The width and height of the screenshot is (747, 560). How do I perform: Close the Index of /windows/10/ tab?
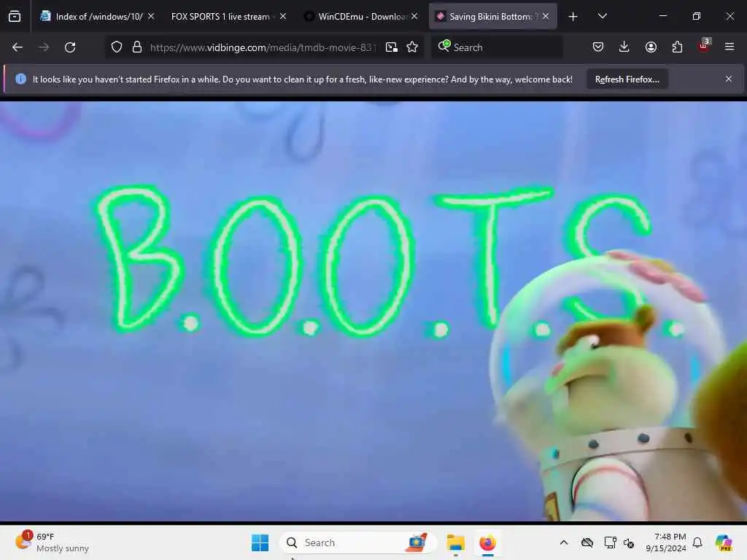151,16
